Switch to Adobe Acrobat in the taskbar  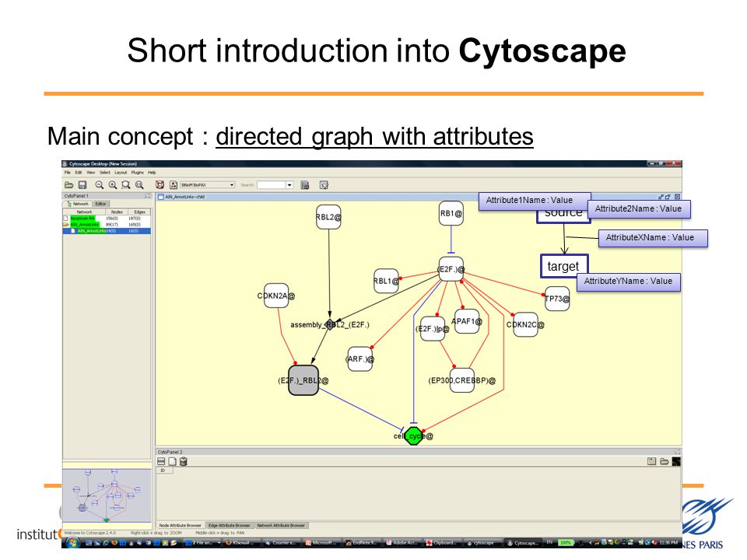(x=402, y=542)
